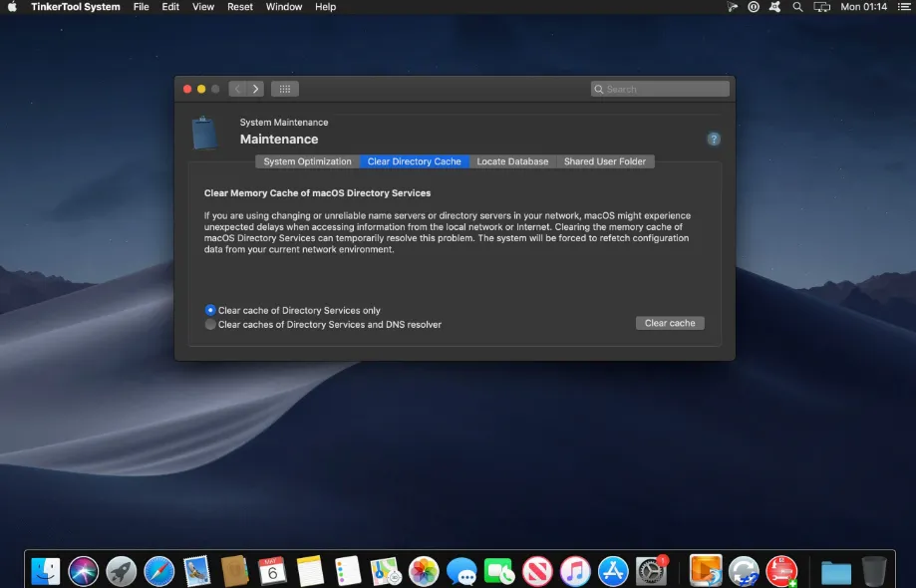Image resolution: width=916 pixels, height=588 pixels.
Task: Click the orange play-screen app in Dock
Action: (x=706, y=570)
